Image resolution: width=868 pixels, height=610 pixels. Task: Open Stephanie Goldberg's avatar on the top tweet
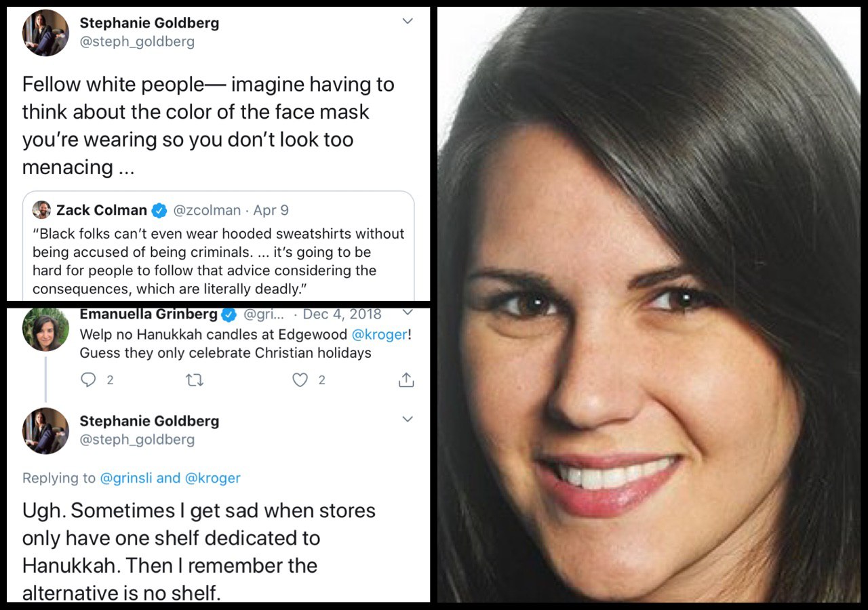click(x=45, y=33)
